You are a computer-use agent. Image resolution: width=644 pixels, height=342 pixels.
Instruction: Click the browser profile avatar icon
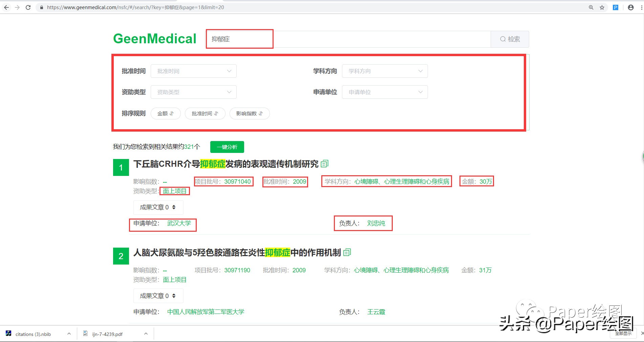click(630, 7)
